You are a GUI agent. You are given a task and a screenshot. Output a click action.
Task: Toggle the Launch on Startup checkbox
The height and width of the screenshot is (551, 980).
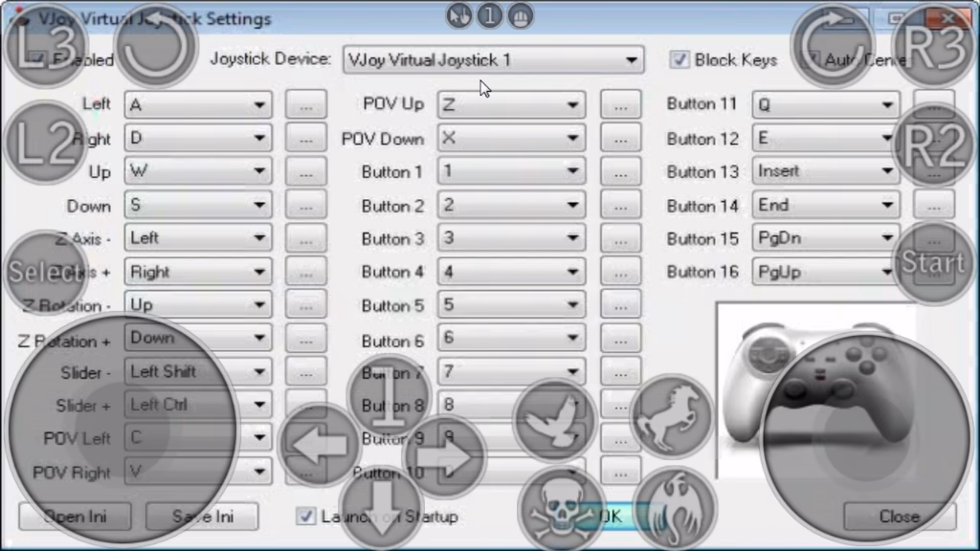coord(305,516)
